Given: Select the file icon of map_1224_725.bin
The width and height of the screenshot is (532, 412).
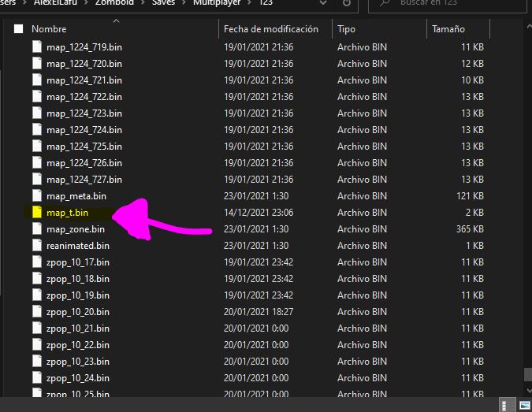Looking at the screenshot, I should (37, 147).
